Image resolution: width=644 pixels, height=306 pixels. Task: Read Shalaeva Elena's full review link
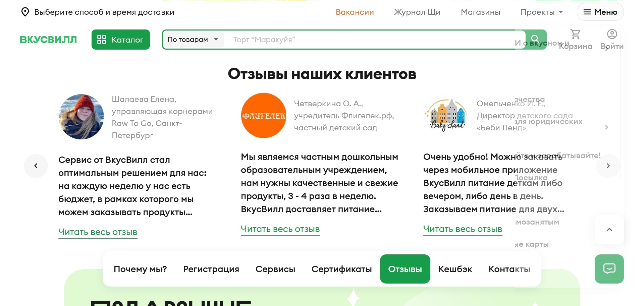(x=98, y=232)
